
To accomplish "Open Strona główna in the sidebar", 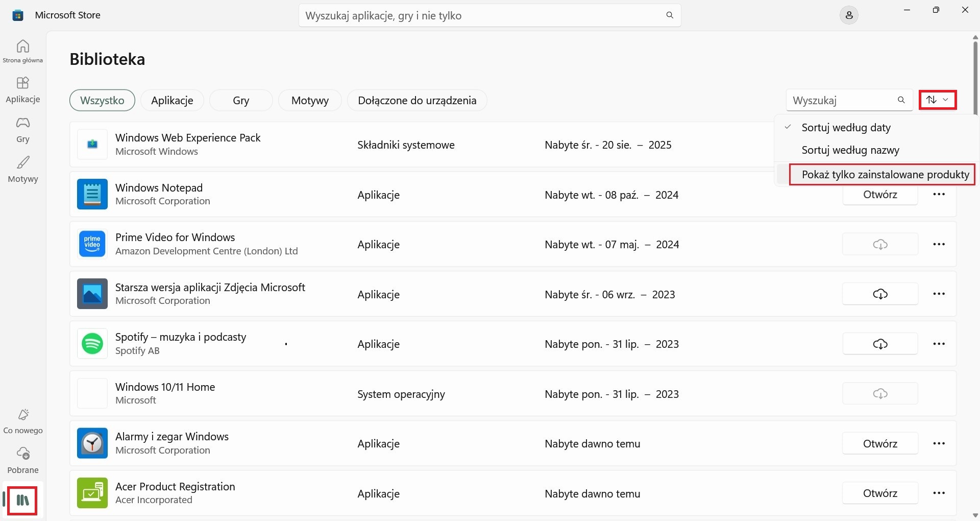I will click(23, 51).
